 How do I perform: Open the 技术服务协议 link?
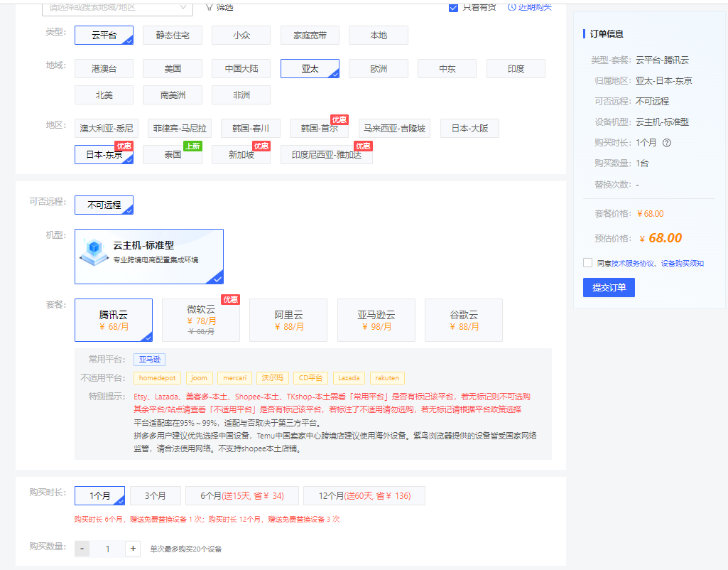(632, 264)
